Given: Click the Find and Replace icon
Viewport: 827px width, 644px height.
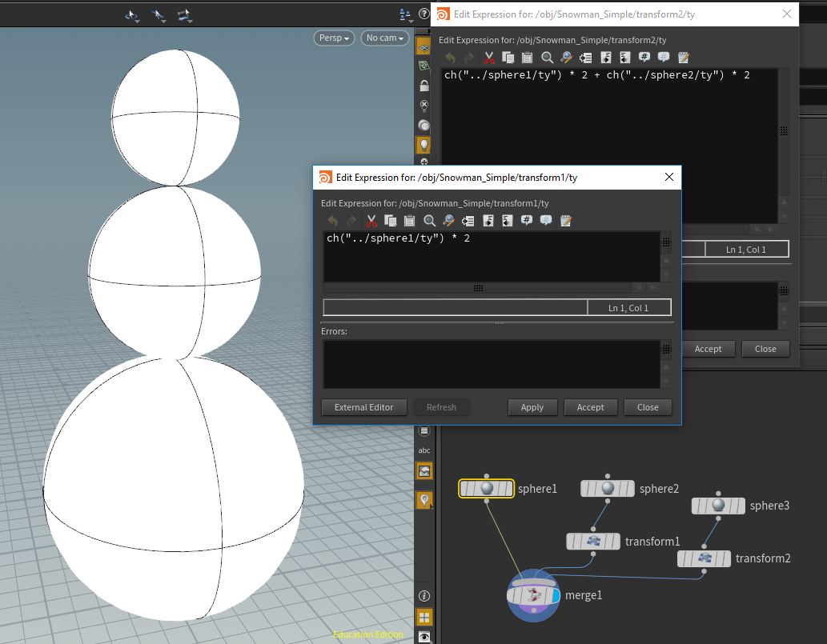Looking at the screenshot, I should point(448,221).
